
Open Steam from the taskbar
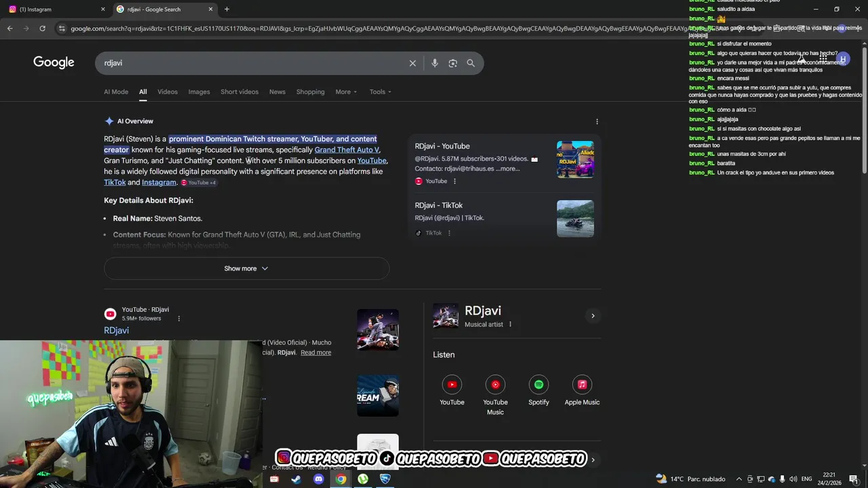tap(296, 479)
